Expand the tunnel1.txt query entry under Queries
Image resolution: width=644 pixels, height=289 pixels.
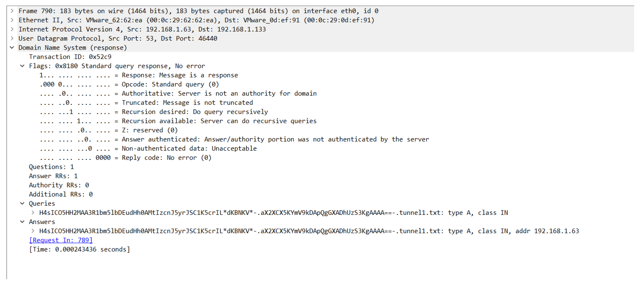(x=33, y=213)
